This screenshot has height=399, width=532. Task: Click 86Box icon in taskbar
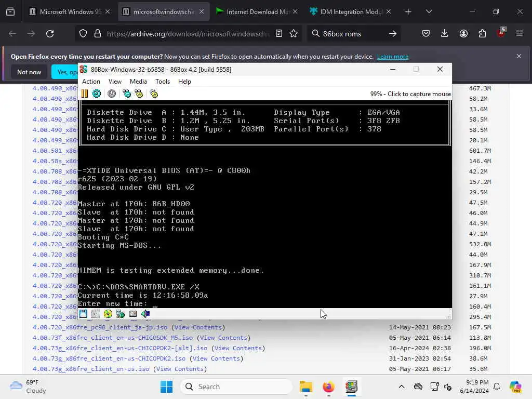coord(352,387)
